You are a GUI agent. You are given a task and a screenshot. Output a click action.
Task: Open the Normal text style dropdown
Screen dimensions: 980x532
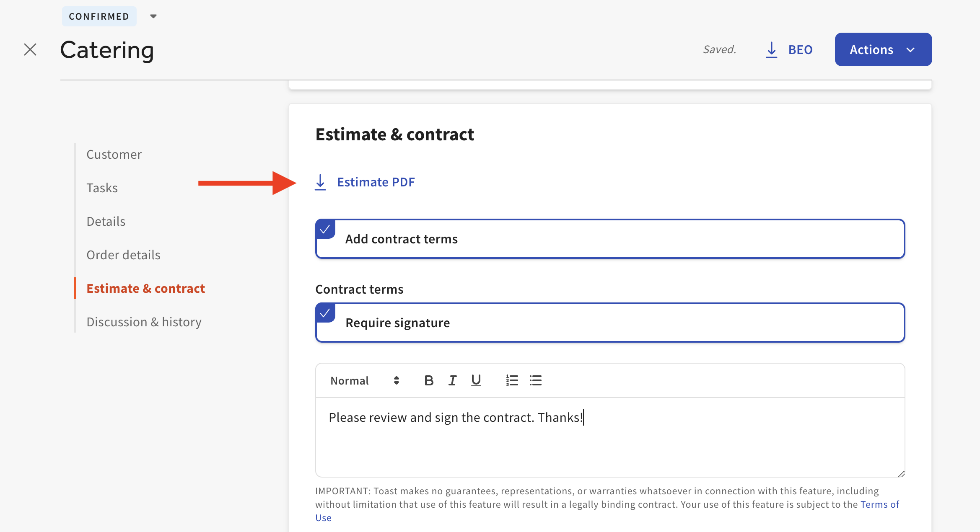point(364,380)
